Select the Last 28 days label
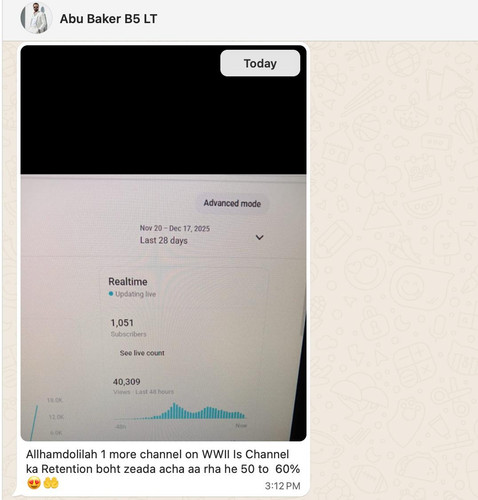 click(x=164, y=240)
